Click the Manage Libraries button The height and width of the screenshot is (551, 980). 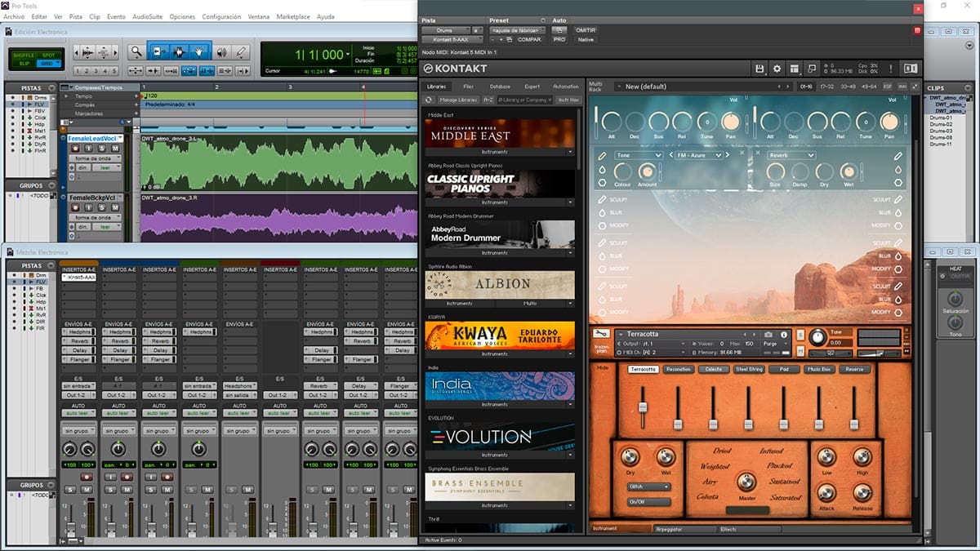[458, 100]
